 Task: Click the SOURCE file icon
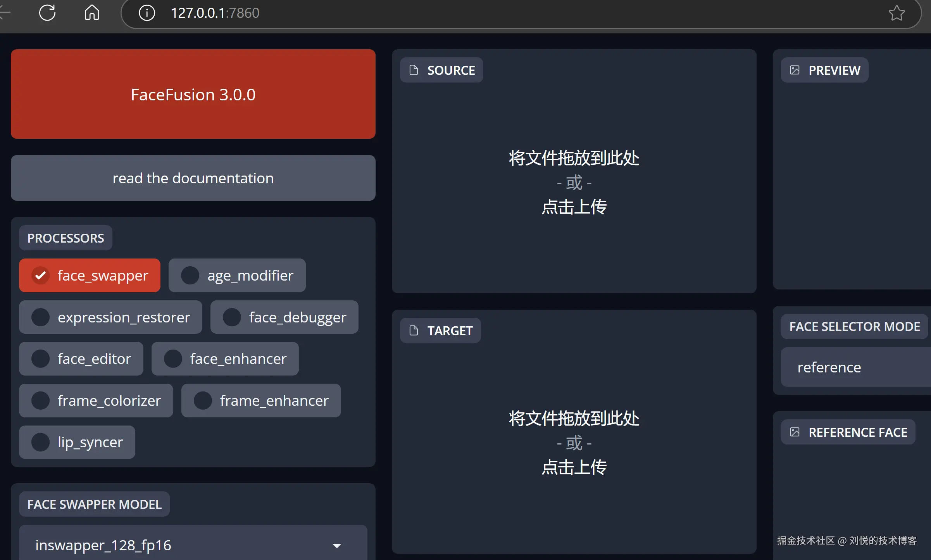point(414,70)
